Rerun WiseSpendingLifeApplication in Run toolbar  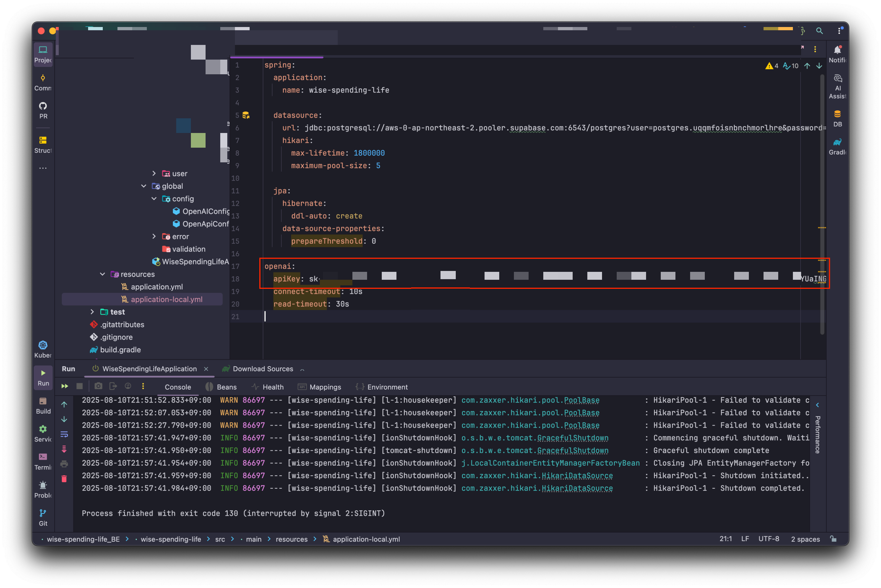pyautogui.click(x=65, y=386)
